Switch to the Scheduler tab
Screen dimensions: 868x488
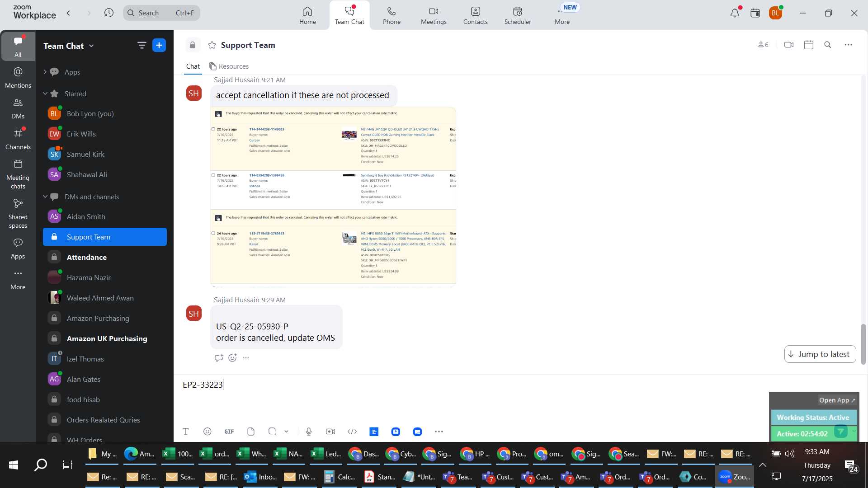click(x=518, y=15)
